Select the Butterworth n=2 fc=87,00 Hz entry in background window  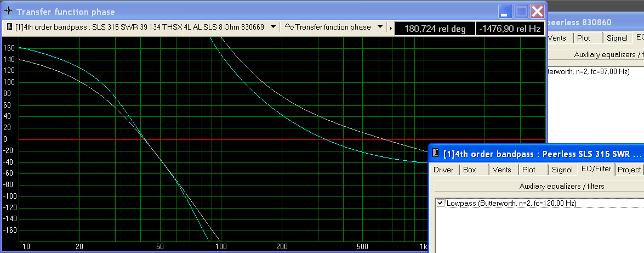pyautogui.click(x=588, y=71)
